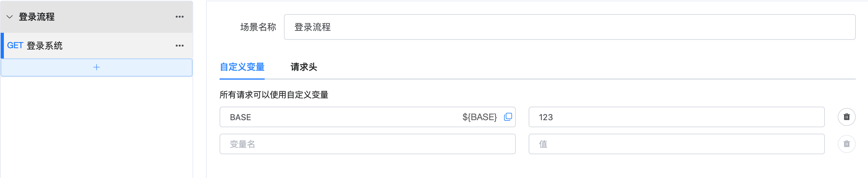Viewport: 868px width, 178px height.
Task: Click the empty 值 input field
Action: (676, 144)
